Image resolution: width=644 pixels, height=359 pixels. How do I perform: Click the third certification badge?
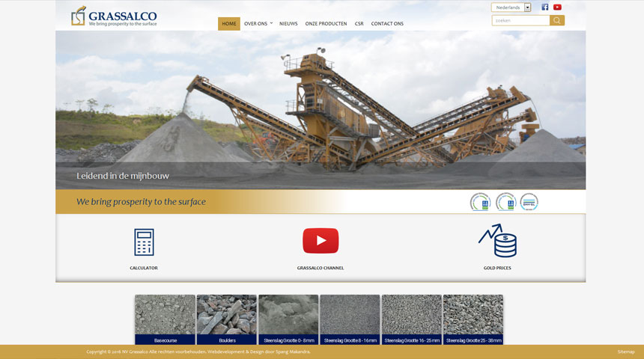coord(529,202)
